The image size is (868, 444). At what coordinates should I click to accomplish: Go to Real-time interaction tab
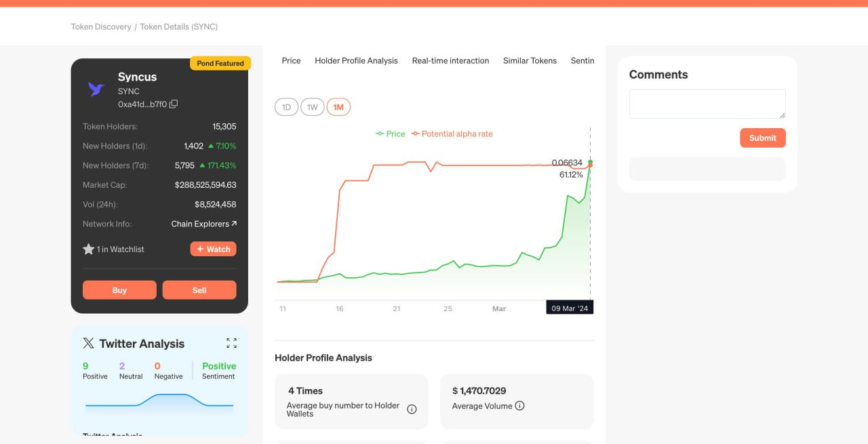450,61
